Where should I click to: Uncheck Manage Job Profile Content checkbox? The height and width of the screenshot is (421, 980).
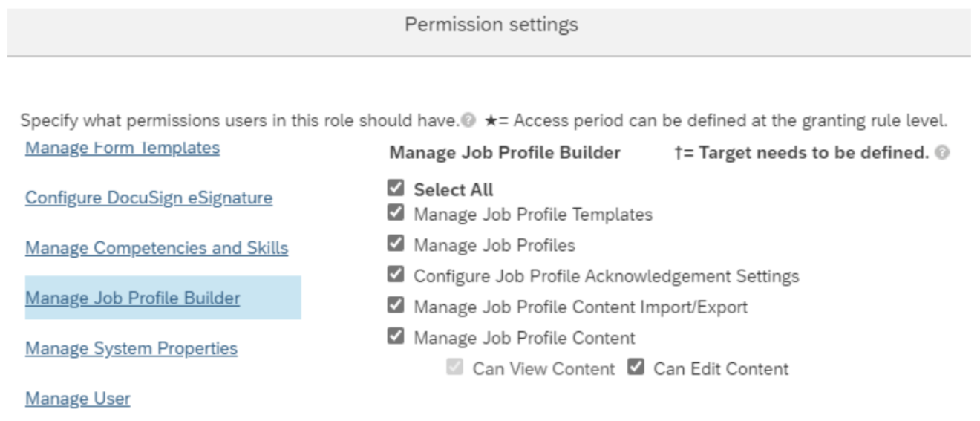point(396,336)
